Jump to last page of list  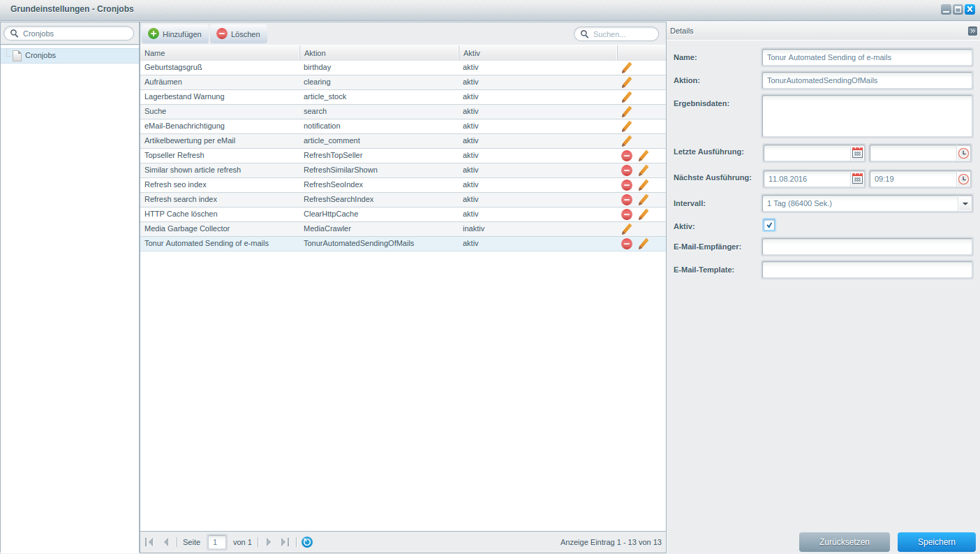click(285, 542)
